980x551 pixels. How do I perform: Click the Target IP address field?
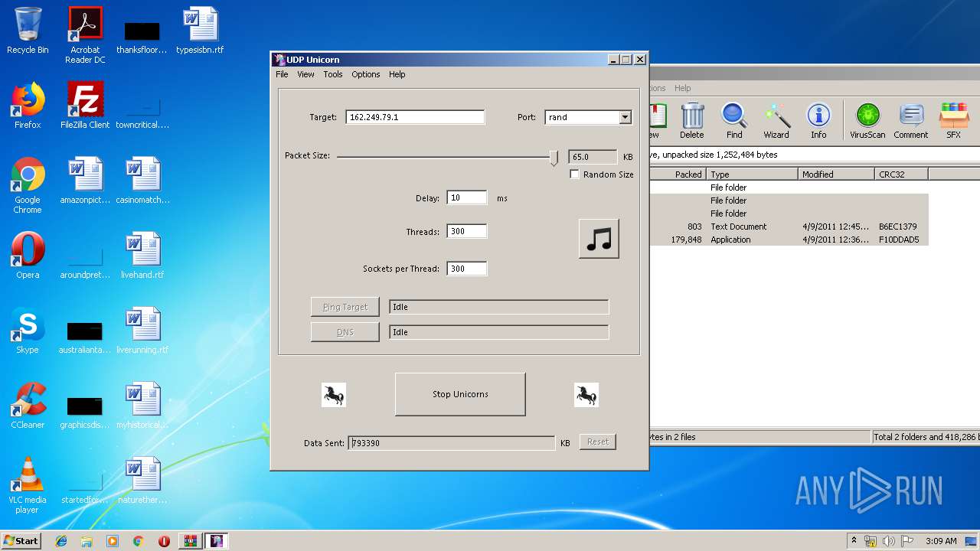coord(415,117)
